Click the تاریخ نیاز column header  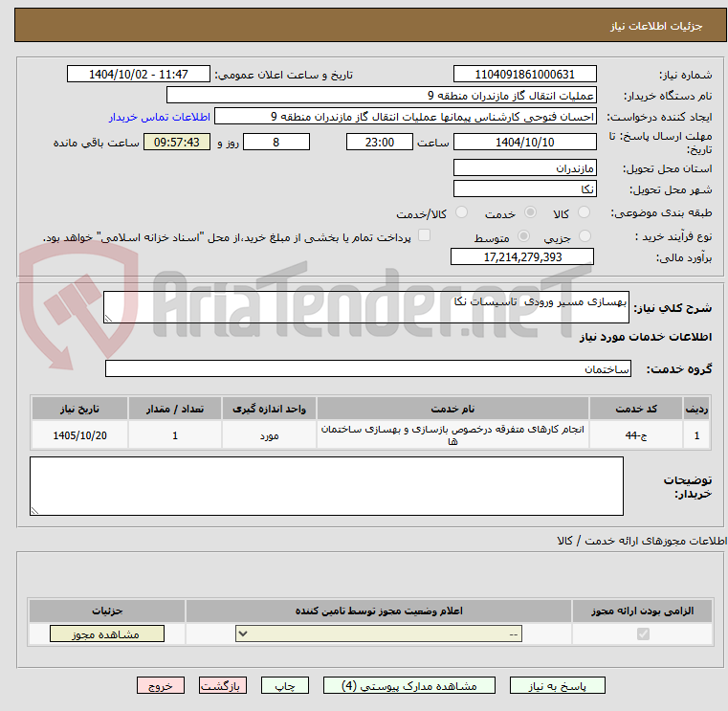click(x=79, y=409)
